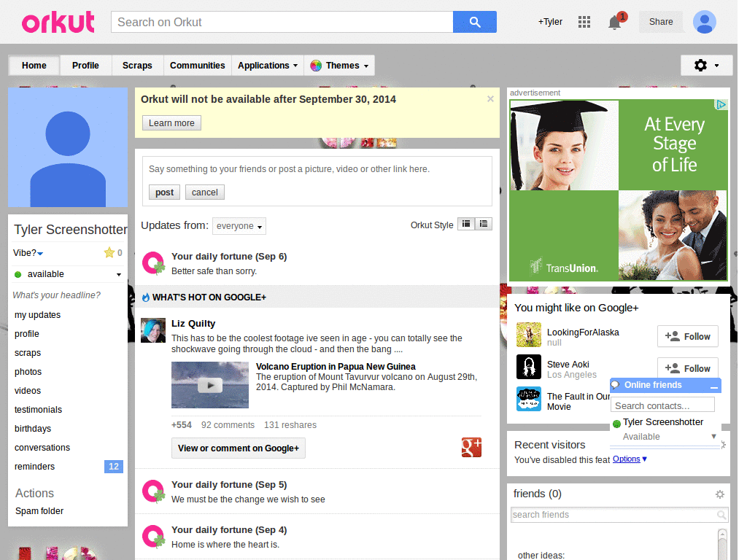Open the Updates from everyone dropdown
Screen dimensions: 747x560
[239, 226]
